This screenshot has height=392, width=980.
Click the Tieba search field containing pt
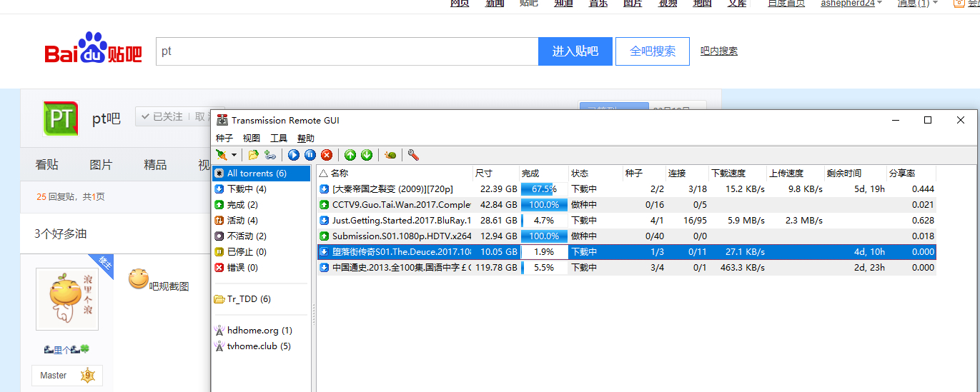coord(347,51)
